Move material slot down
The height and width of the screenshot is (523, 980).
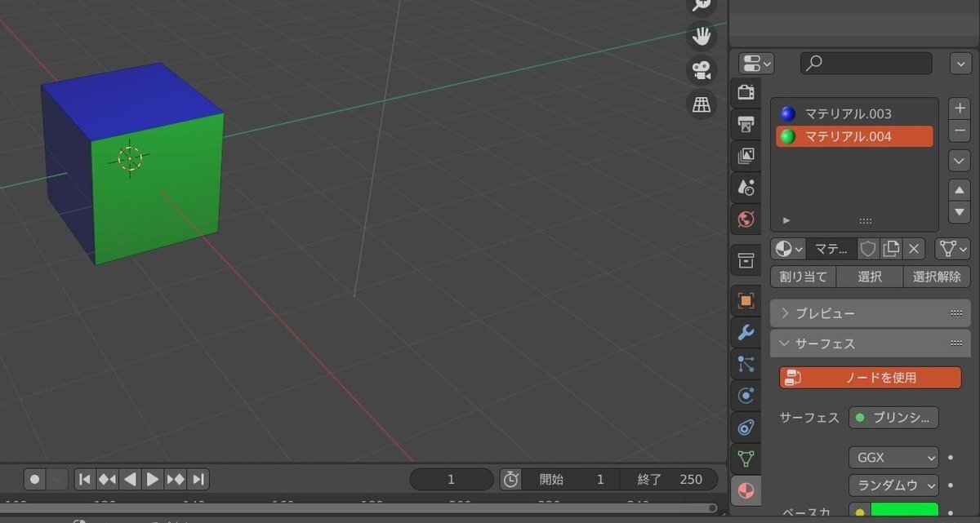coord(960,212)
